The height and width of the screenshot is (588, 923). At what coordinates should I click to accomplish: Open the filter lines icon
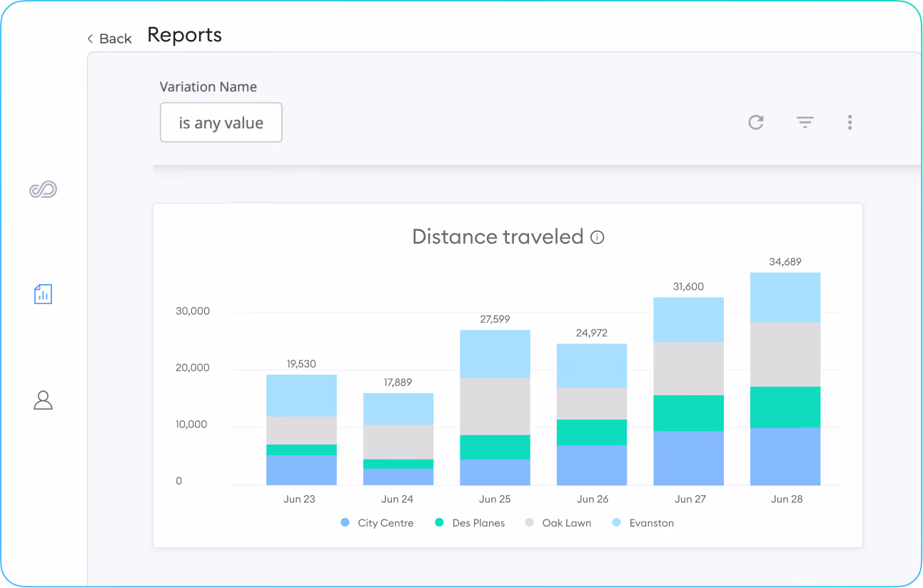[x=805, y=123]
